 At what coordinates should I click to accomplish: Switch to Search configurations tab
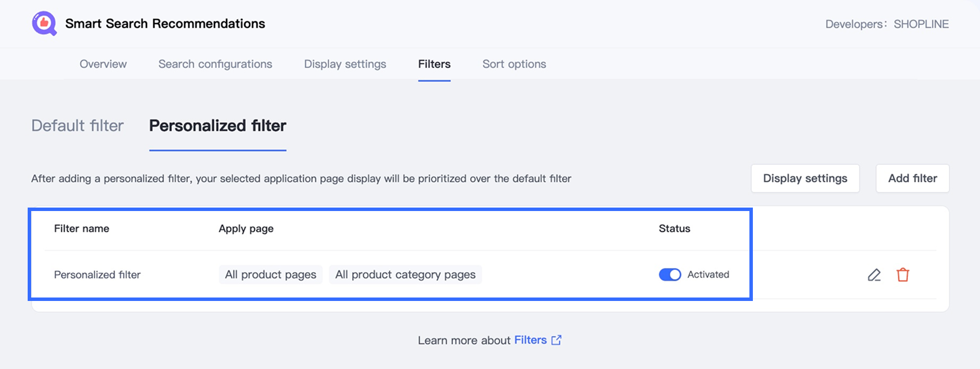tap(215, 64)
